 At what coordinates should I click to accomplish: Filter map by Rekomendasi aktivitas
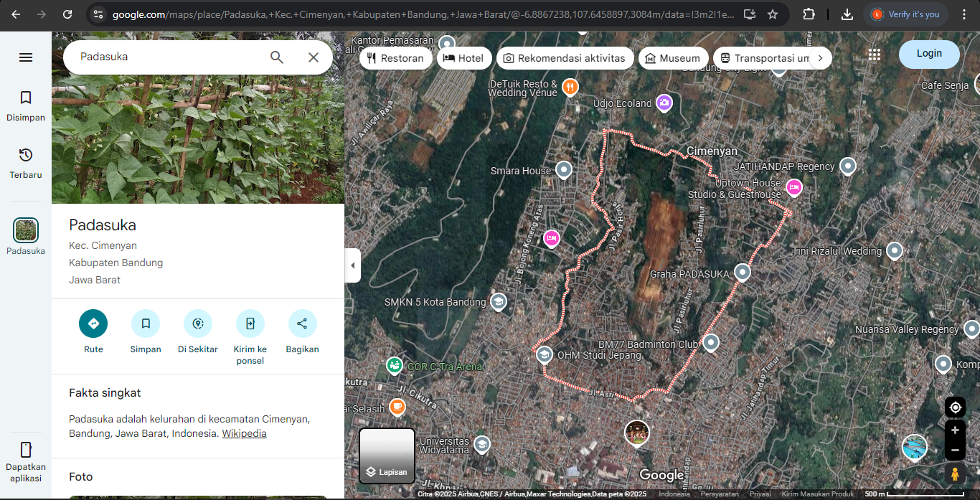pyautogui.click(x=565, y=58)
